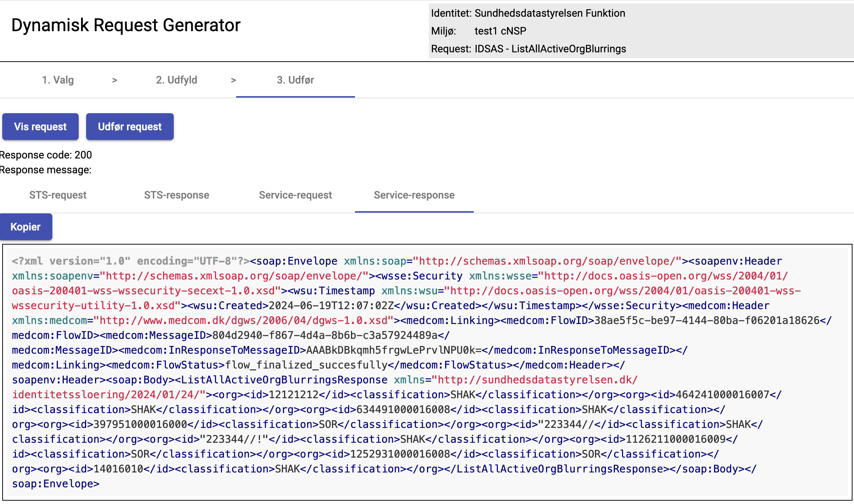Select the Service-request tab

[x=295, y=195]
